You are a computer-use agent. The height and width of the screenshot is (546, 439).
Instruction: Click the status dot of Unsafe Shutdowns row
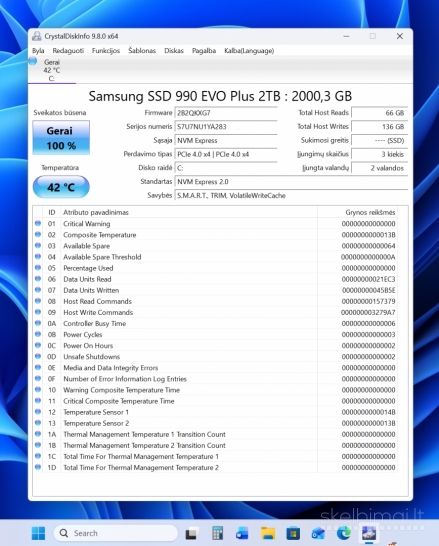[x=38, y=357]
